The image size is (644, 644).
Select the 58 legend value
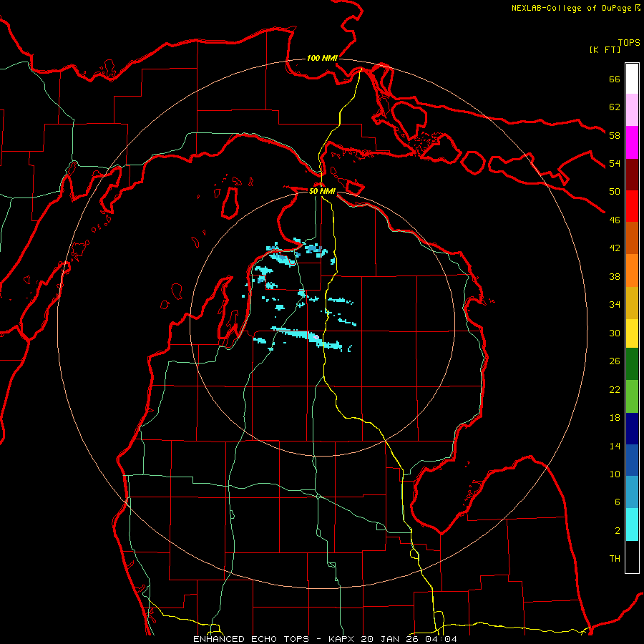point(615,135)
